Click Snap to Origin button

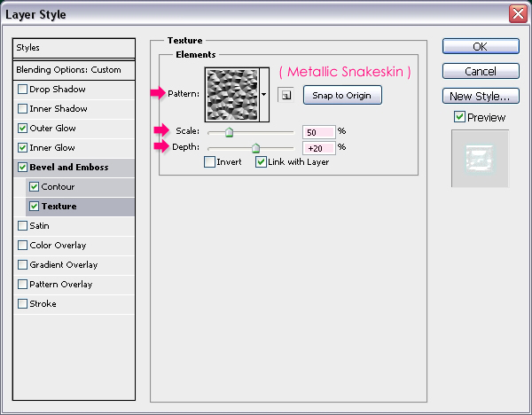pyautogui.click(x=342, y=95)
